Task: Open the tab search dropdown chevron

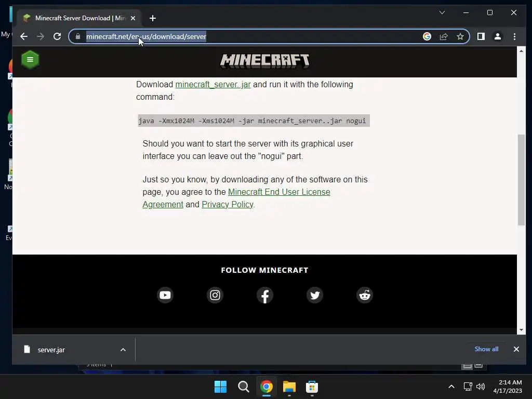Action: pos(442,12)
